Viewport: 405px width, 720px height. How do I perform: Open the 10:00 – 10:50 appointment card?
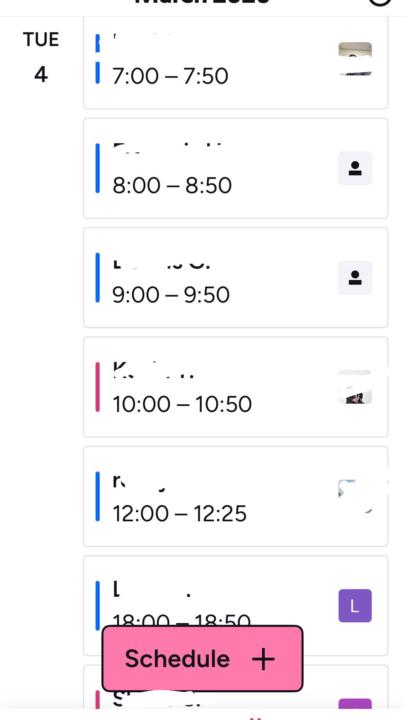pyautogui.click(x=236, y=387)
